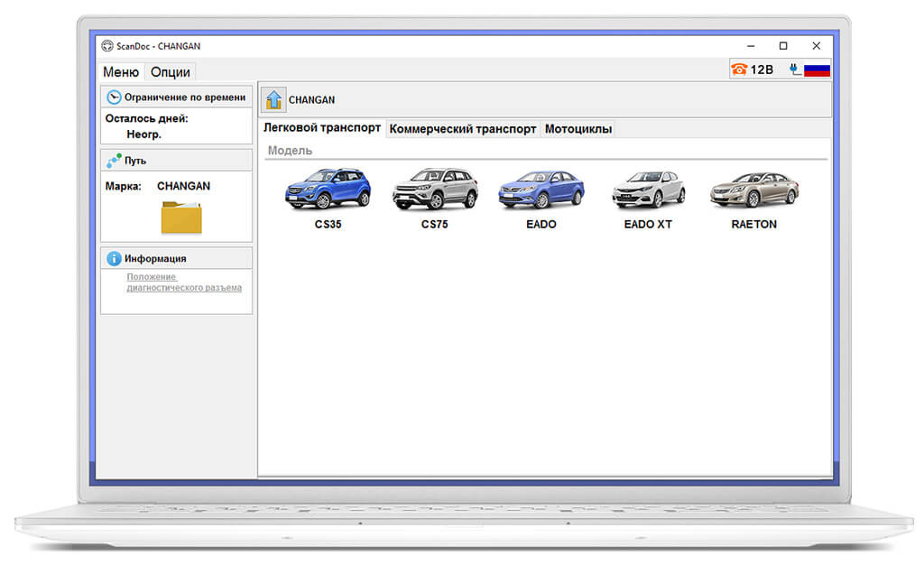Click the up-arrow home navigation icon
Screen dimensions: 924x565
coord(273,99)
